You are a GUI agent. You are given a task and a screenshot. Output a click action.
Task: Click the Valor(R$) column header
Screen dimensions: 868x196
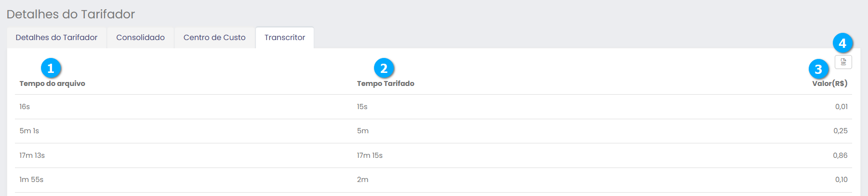(x=829, y=84)
